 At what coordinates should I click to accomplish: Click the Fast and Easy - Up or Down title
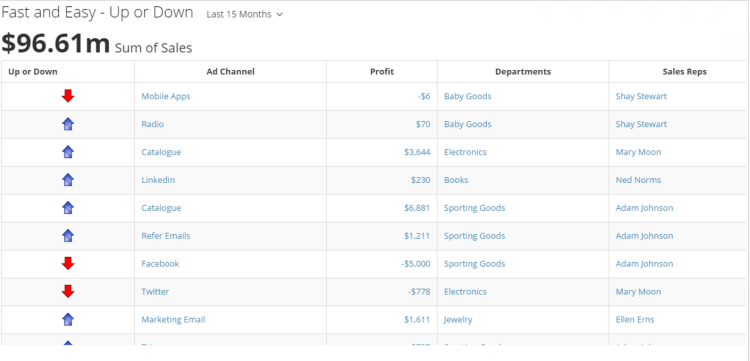[x=97, y=13]
